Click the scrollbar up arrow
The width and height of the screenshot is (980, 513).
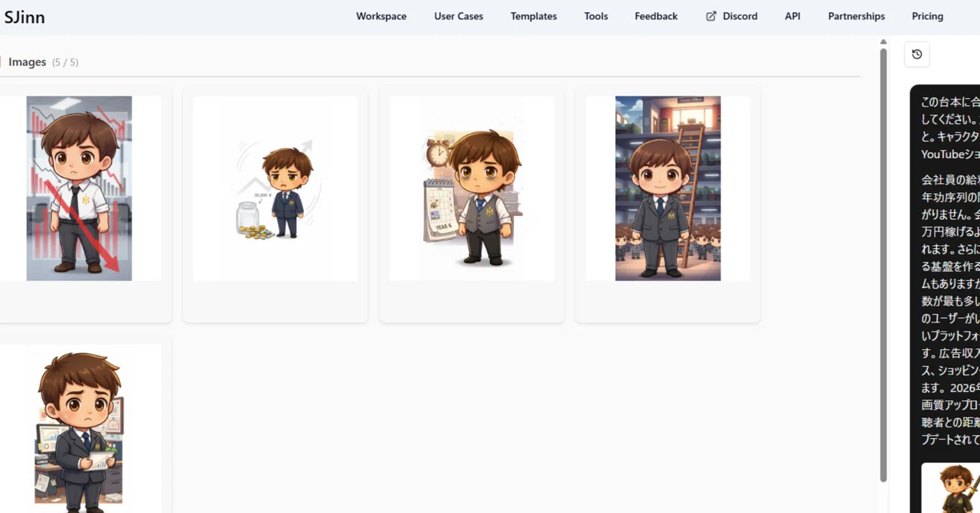(x=883, y=42)
